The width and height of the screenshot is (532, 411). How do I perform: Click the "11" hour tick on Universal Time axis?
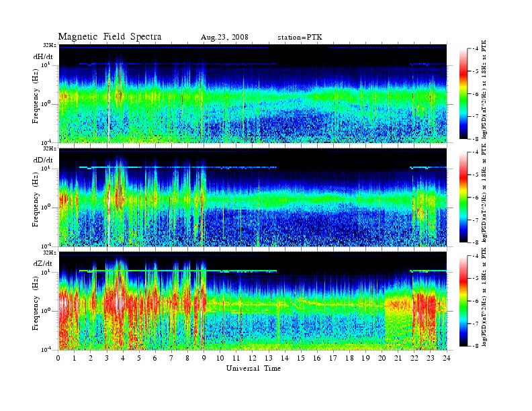236,358
